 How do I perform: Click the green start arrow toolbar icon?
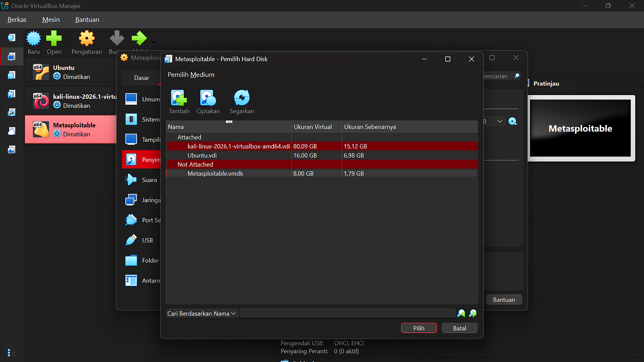[139, 39]
